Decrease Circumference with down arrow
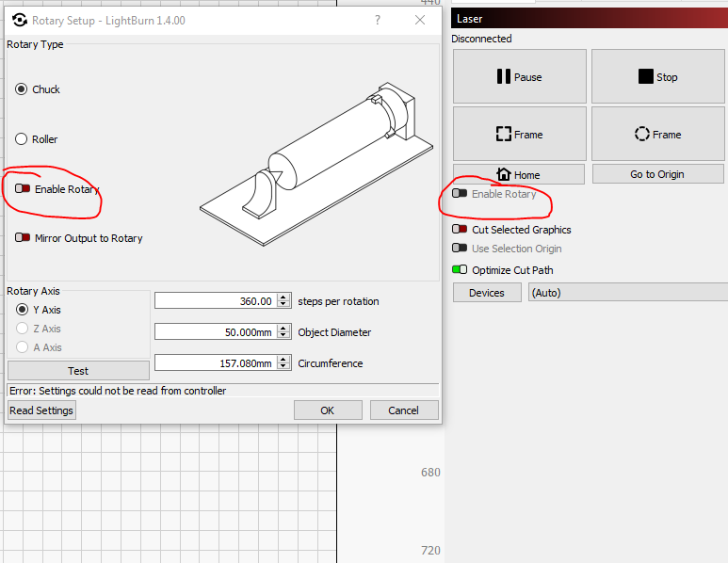The image size is (728, 563). point(283,366)
